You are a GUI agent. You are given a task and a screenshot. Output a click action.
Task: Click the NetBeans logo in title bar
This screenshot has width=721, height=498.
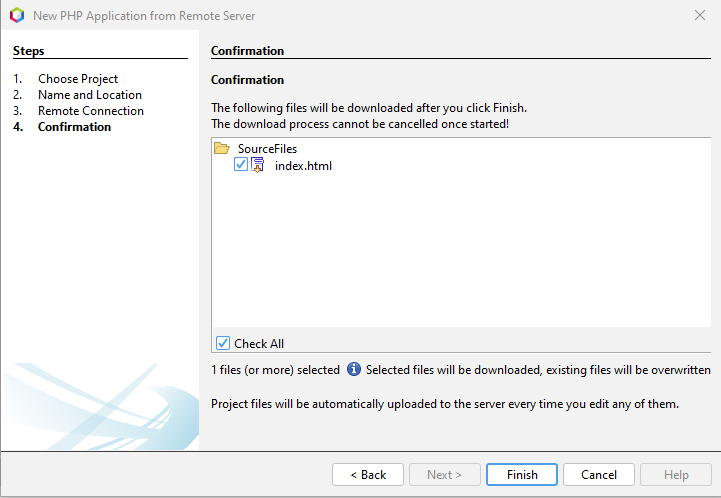[x=16, y=15]
